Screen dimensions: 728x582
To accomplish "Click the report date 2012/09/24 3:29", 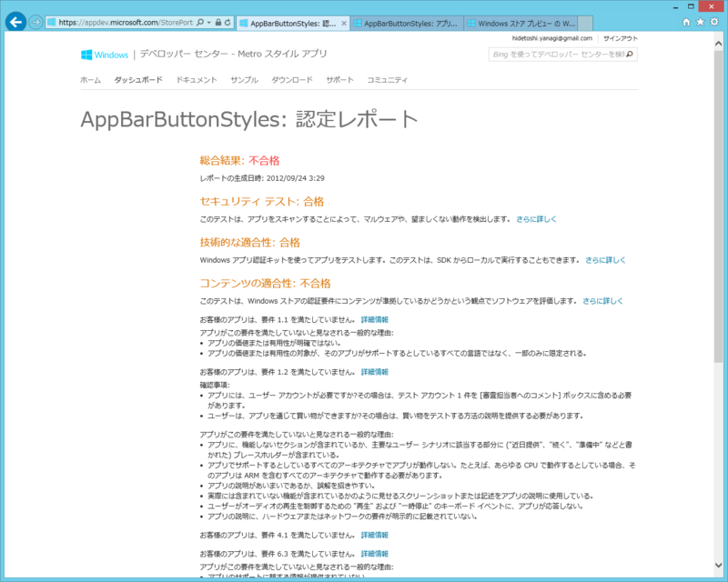I will pyautogui.click(x=295, y=178).
